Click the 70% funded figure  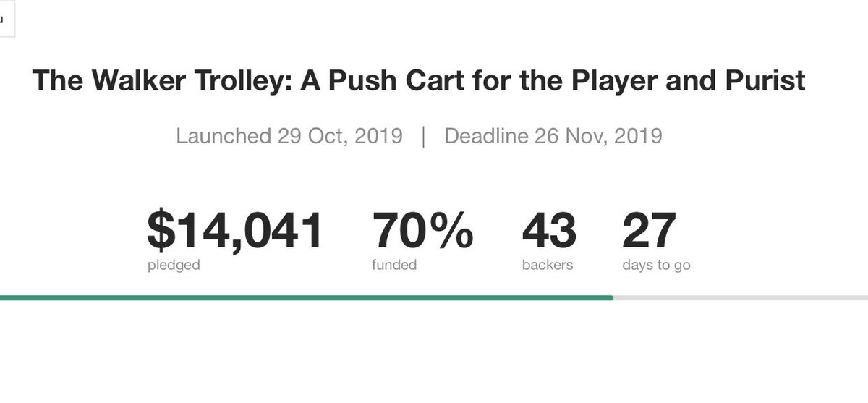pyautogui.click(x=423, y=231)
